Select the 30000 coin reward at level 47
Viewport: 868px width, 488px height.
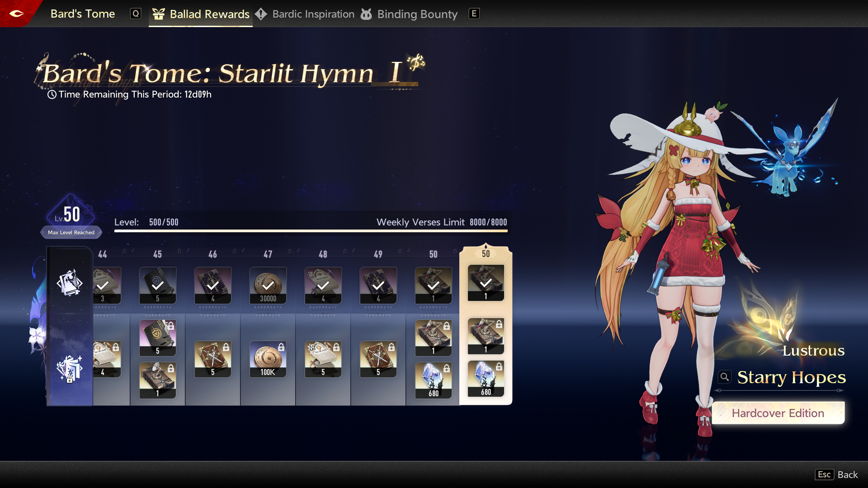268,286
